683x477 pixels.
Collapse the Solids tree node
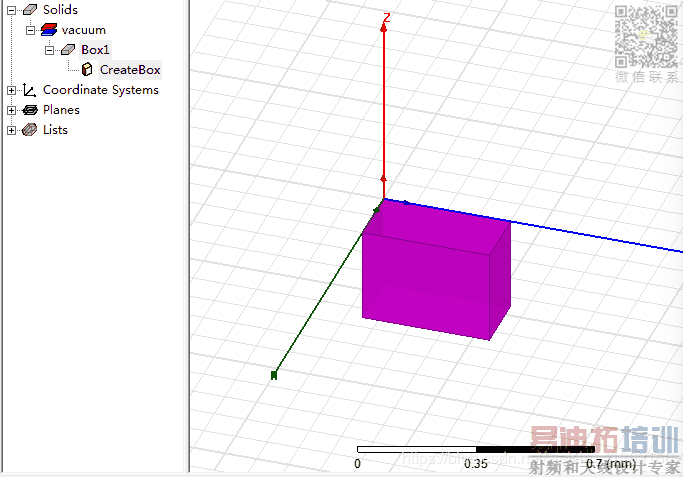tap(11, 10)
